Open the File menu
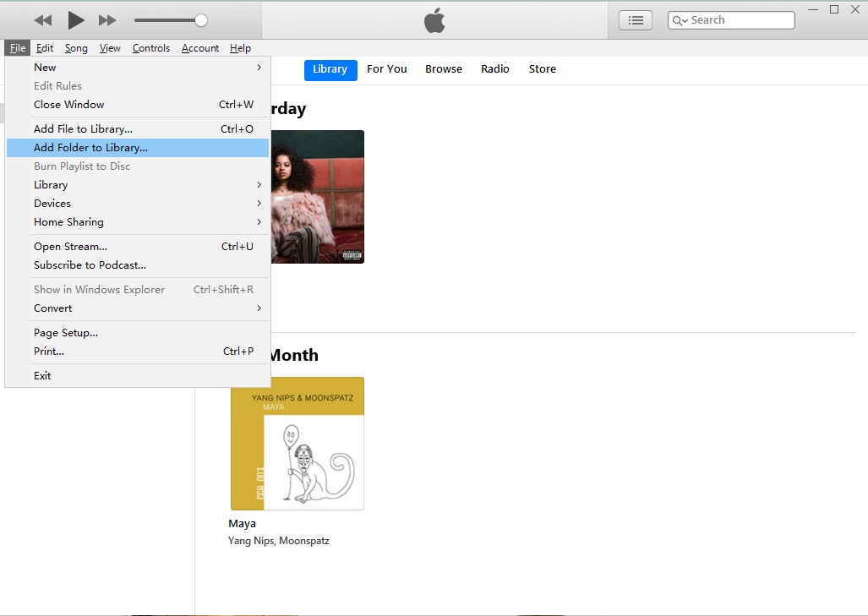This screenshot has height=616, width=868. (18, 48)
